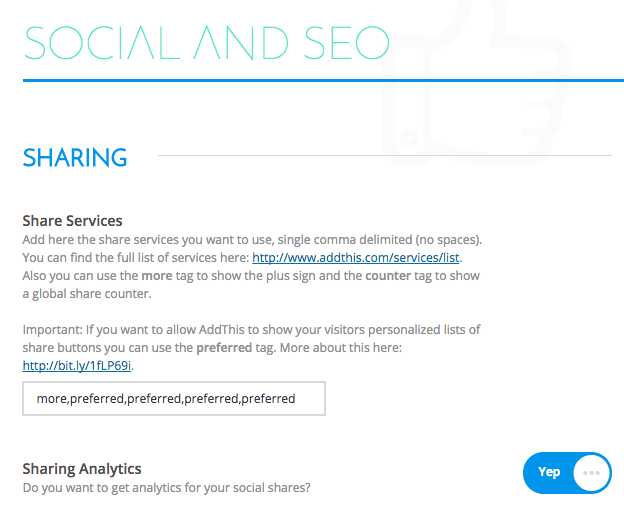Click the analytics question description text
This screenshot has width=624, height=525.
pos(166,488)
